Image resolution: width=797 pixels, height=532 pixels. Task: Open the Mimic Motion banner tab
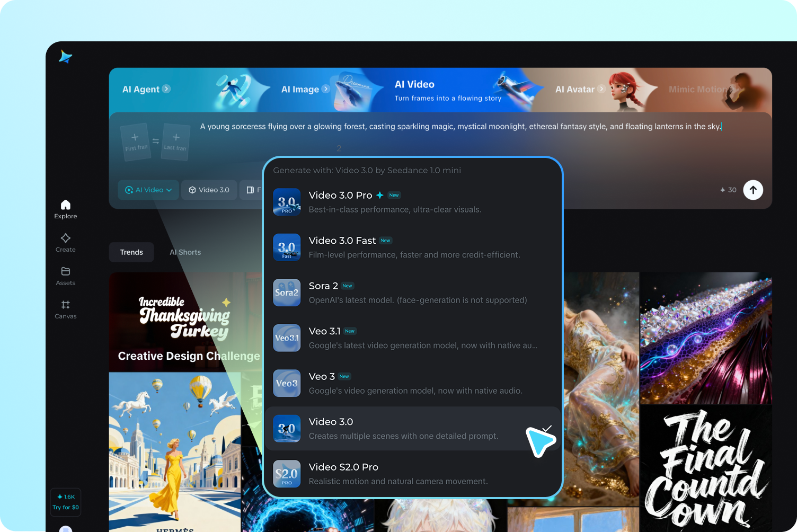702,89
